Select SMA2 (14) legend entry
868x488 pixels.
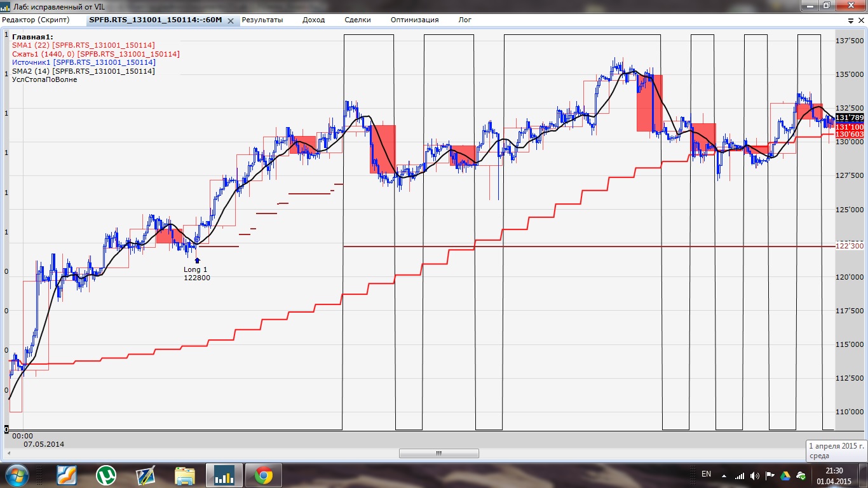coord(83,71)
